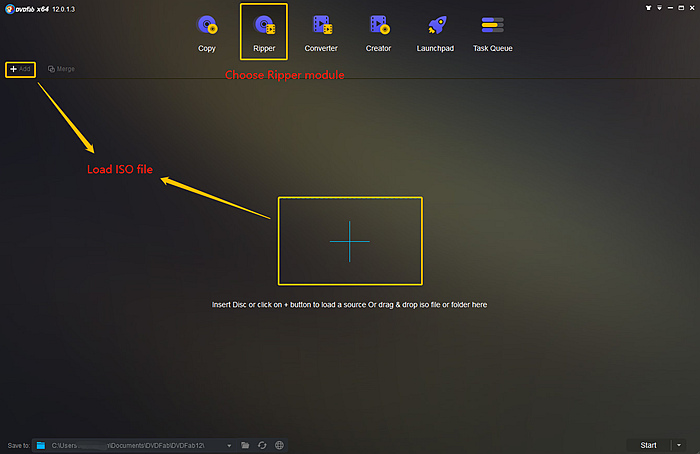
Task: Click the shirt skin icon in the title bar
Action: 648,8
